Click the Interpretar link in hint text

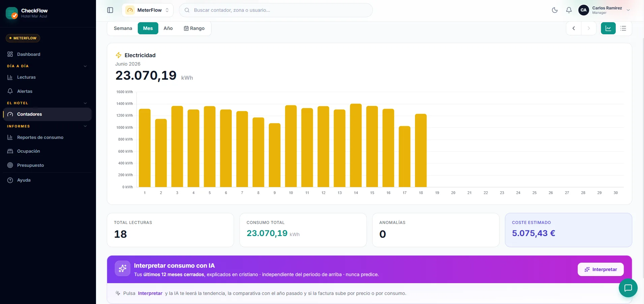tap(150, 293)
